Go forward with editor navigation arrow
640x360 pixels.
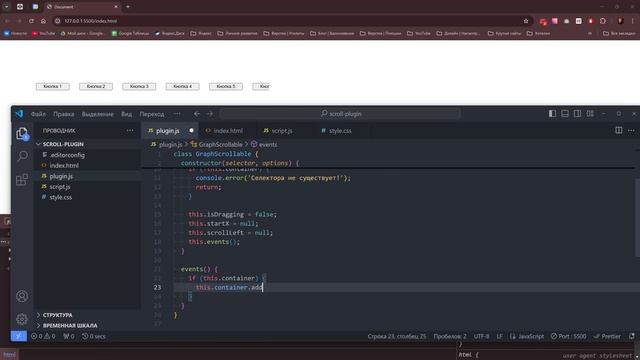pos(210,114)
